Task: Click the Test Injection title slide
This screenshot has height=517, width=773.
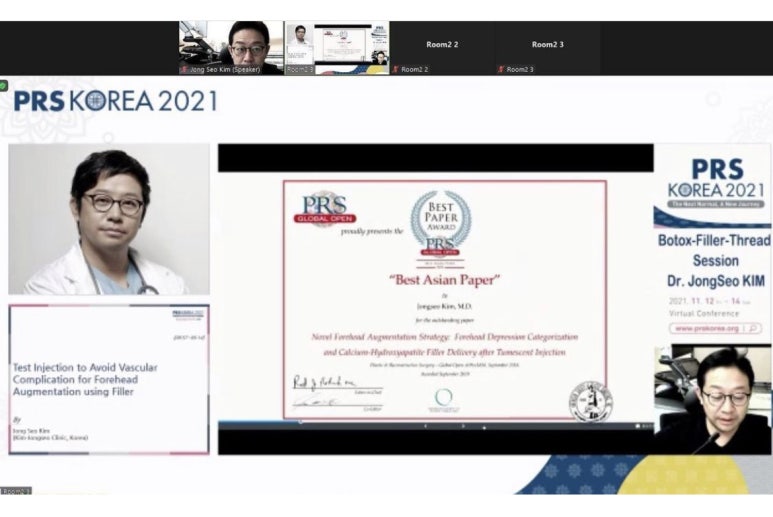Action: 109,379
